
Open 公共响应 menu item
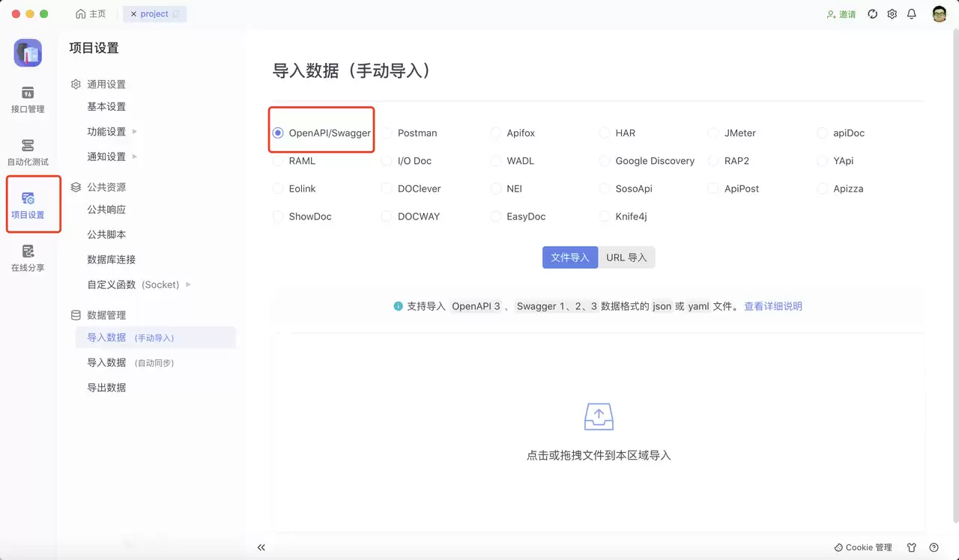[106, 210]
